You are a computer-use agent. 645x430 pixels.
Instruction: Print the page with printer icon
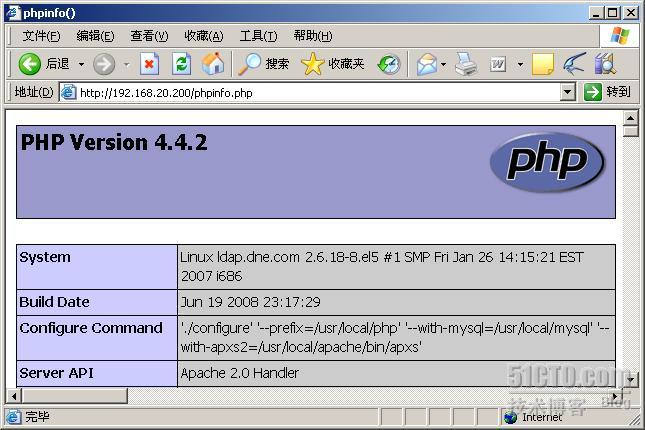pyautogui.click(x=466, y=64)
